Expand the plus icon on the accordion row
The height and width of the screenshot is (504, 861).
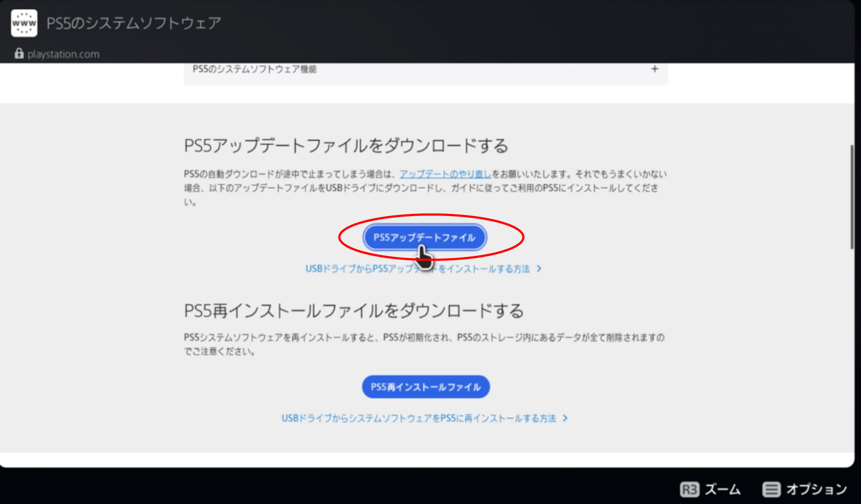click(x=654, y=69)
